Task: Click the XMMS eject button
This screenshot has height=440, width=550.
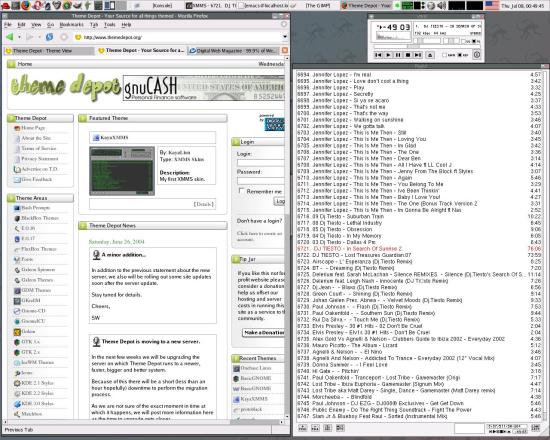Action: 430,55
